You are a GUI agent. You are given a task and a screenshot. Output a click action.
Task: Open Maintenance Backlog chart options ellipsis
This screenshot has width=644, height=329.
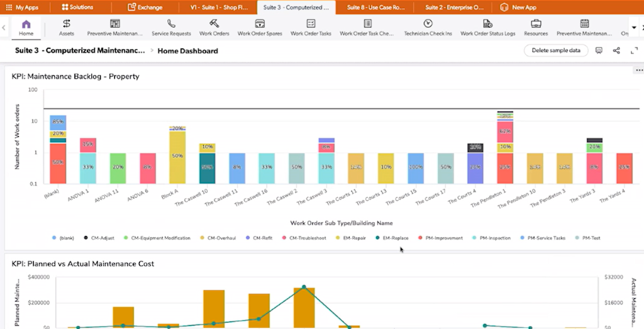pyautogui.click(x=638, y=70)
